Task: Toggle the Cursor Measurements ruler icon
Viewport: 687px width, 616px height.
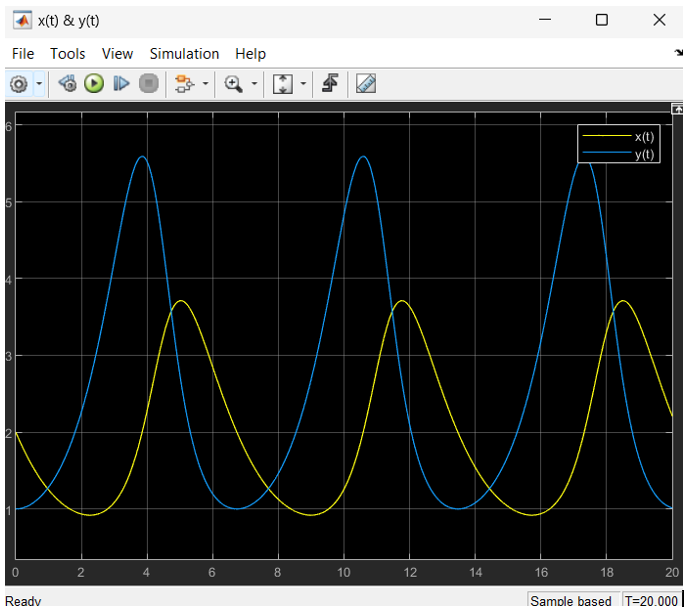Action: click(365, 84)
